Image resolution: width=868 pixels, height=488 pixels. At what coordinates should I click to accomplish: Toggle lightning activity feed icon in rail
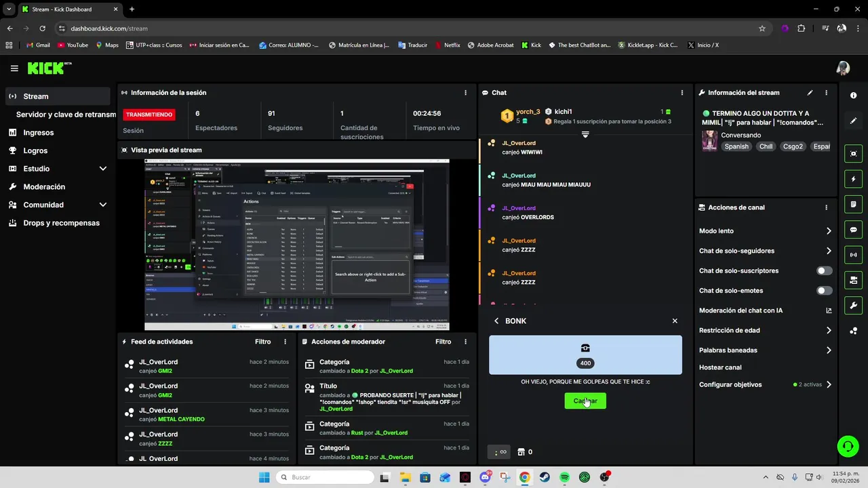854,179
